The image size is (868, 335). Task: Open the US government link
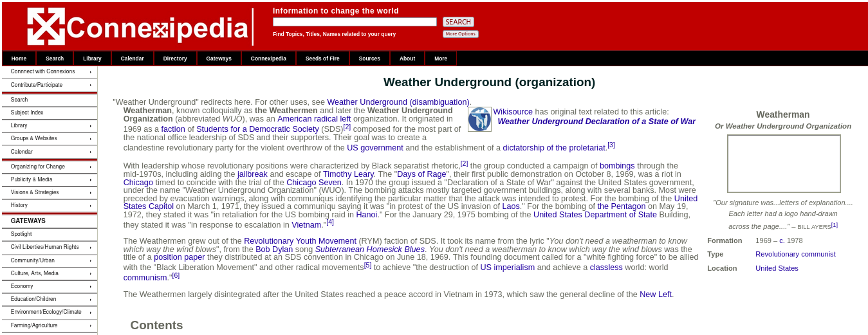click(x=374, y=148)
